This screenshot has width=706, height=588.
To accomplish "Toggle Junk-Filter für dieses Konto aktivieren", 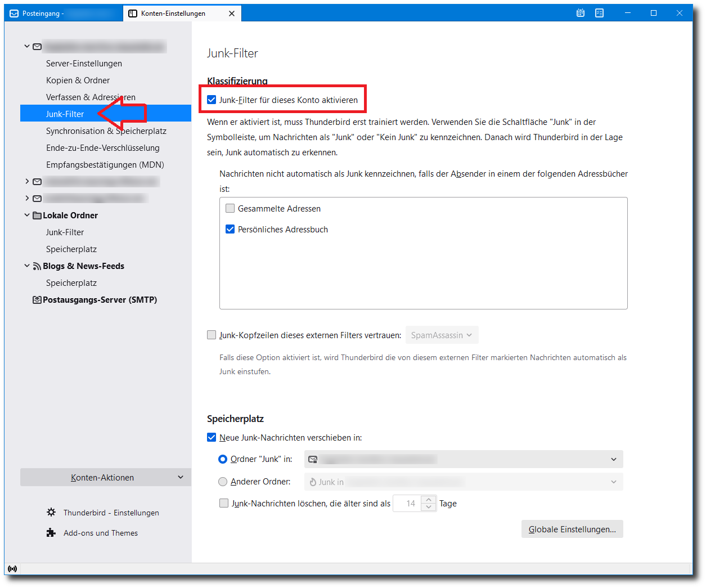I will pos(212,100).
